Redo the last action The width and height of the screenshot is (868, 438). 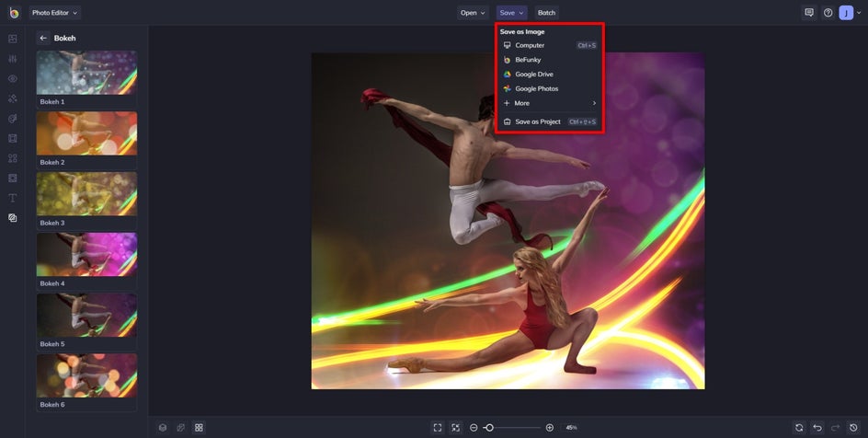pyautogui.click(x=835, y=428)
